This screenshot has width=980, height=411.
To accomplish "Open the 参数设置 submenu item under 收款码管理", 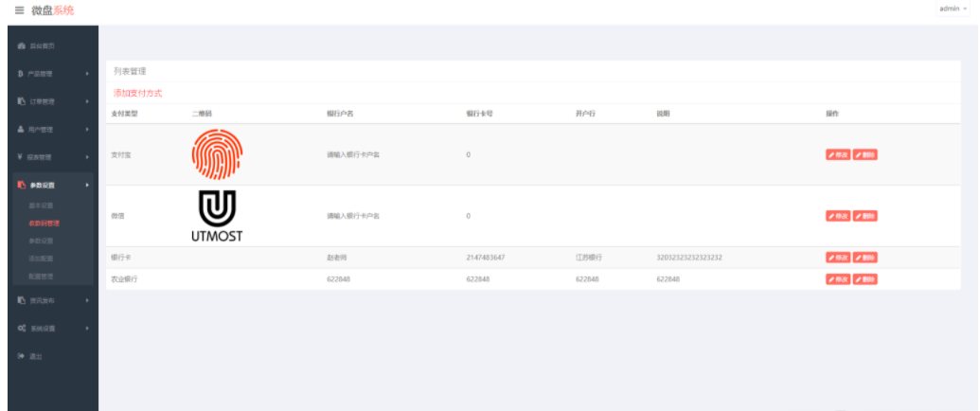I will coord(42,241).
